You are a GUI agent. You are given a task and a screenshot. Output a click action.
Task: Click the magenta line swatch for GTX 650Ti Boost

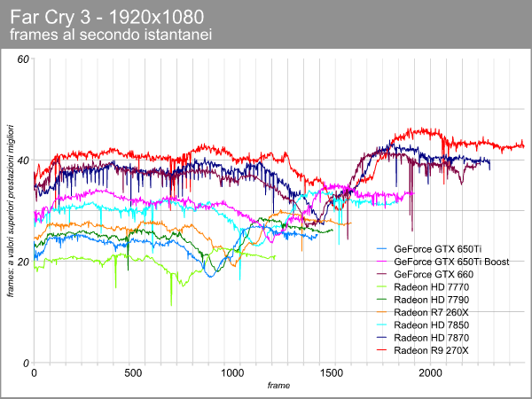381,262
